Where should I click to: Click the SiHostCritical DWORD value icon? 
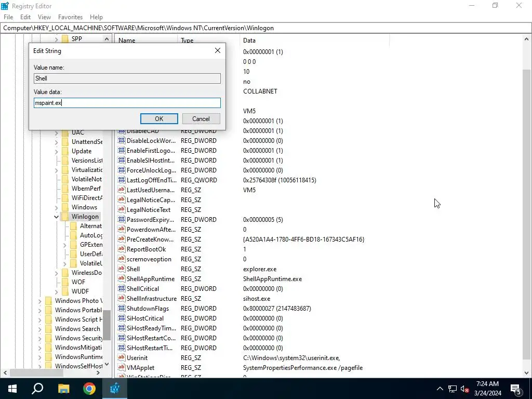[x=122, y=318]
